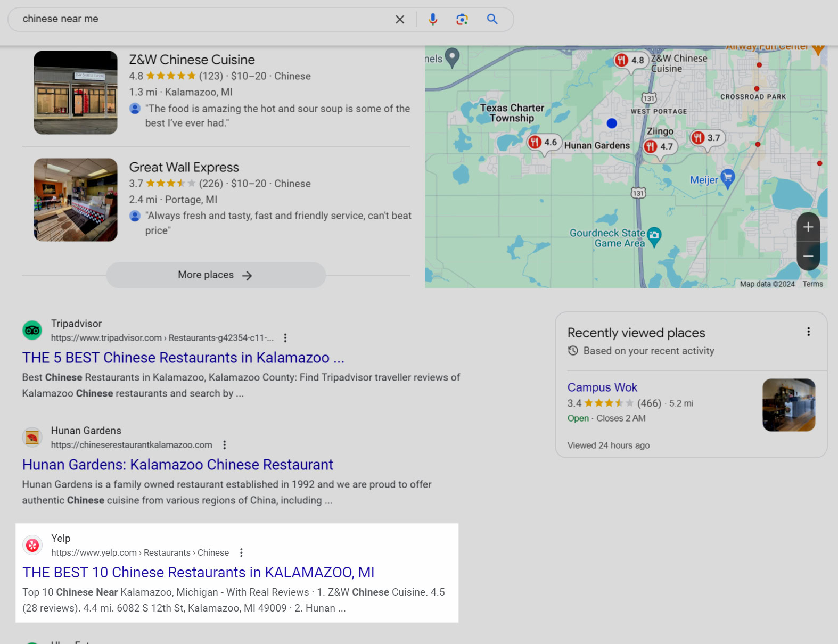Open map Terms link
Viewport: 838px width, 644px height.
pyautogui.click(x=812, y=284)
